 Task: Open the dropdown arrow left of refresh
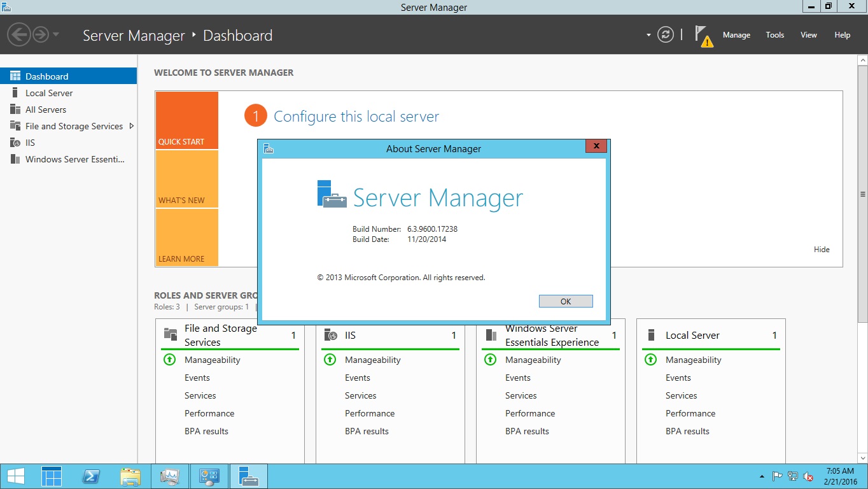648,35
